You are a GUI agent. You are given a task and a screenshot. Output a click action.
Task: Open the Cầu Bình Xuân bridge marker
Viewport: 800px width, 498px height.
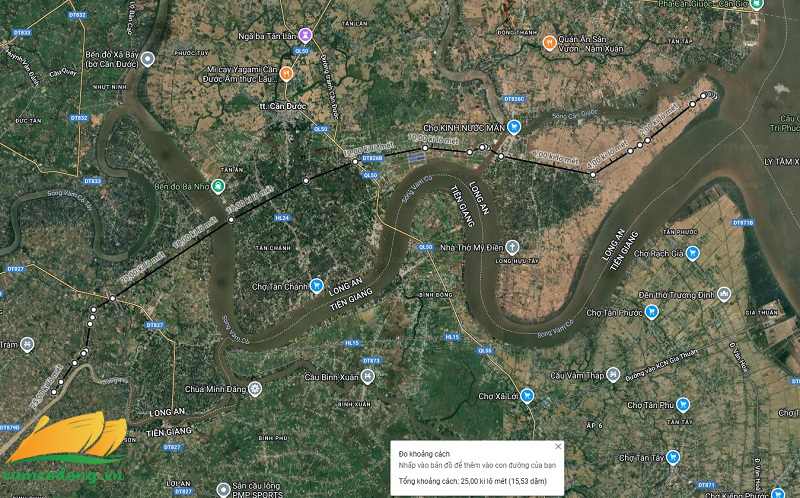(x=367, y=377)
